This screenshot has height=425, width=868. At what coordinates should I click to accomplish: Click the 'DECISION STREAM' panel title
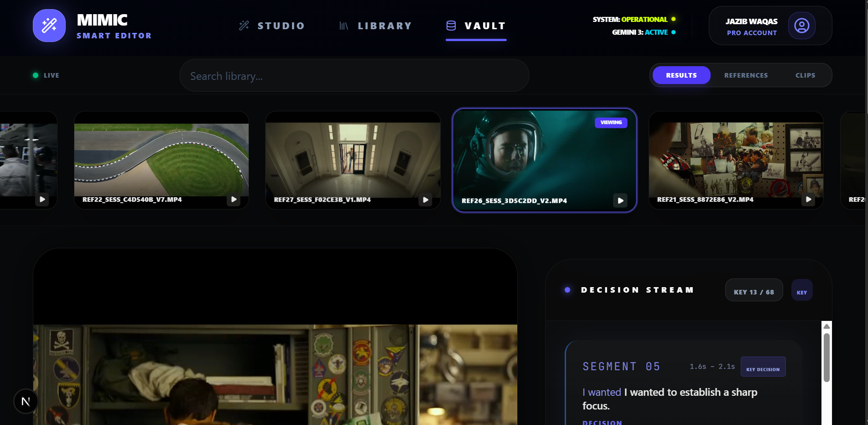pyautogui.click(x=637, y=290)
